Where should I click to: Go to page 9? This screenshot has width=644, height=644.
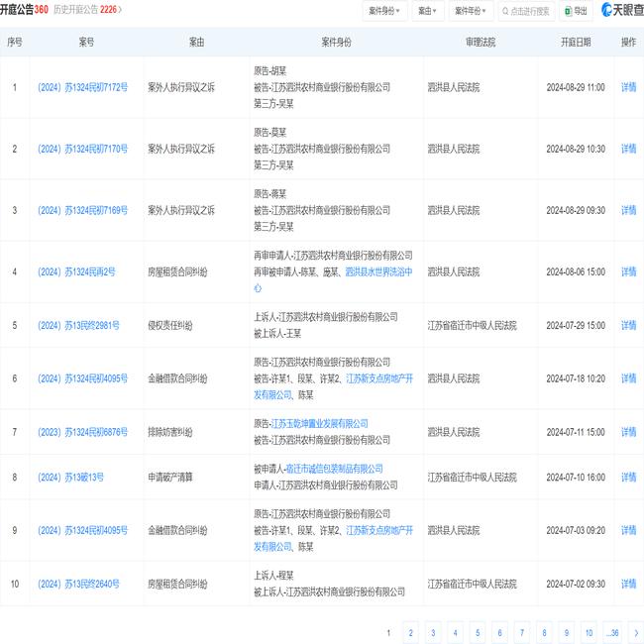567,632
